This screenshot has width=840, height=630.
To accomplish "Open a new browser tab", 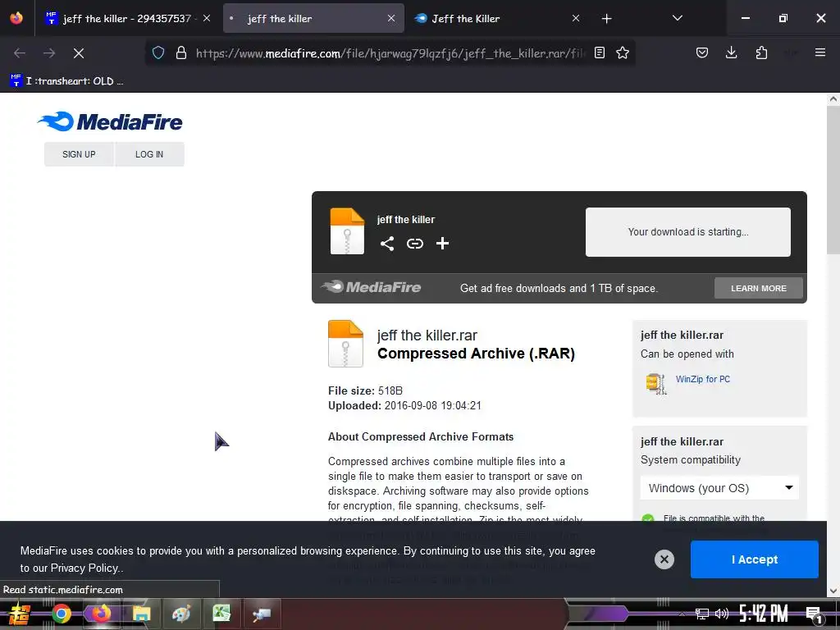I will point(606,19).
